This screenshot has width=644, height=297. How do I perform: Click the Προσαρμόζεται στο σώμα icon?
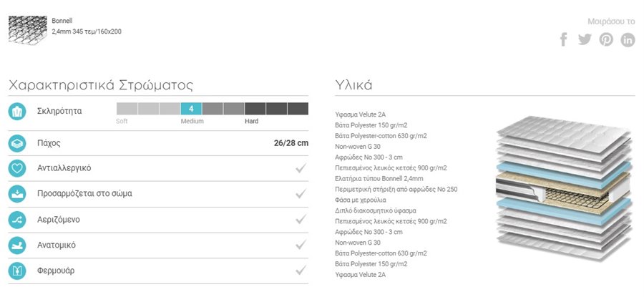click(x=17, y=194)
